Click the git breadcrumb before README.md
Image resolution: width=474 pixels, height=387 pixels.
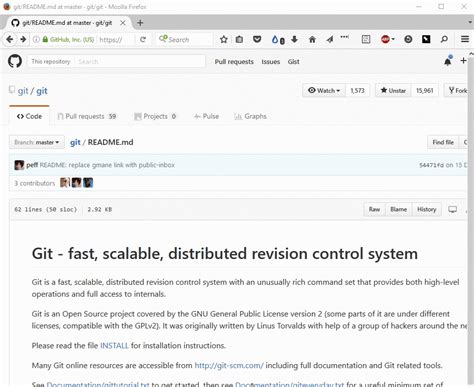pyautogui.click(x=75, y=142)
